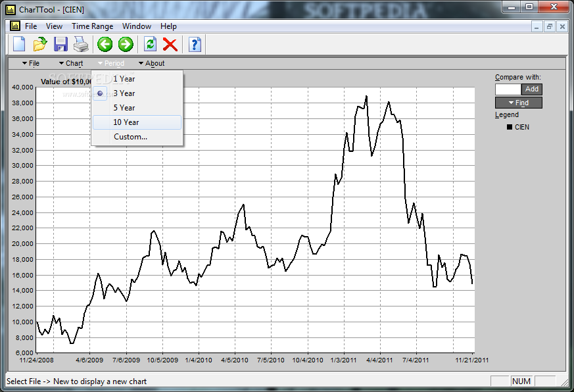
Task: Maximize the CharTTool main window
Action: coord(529,7)
